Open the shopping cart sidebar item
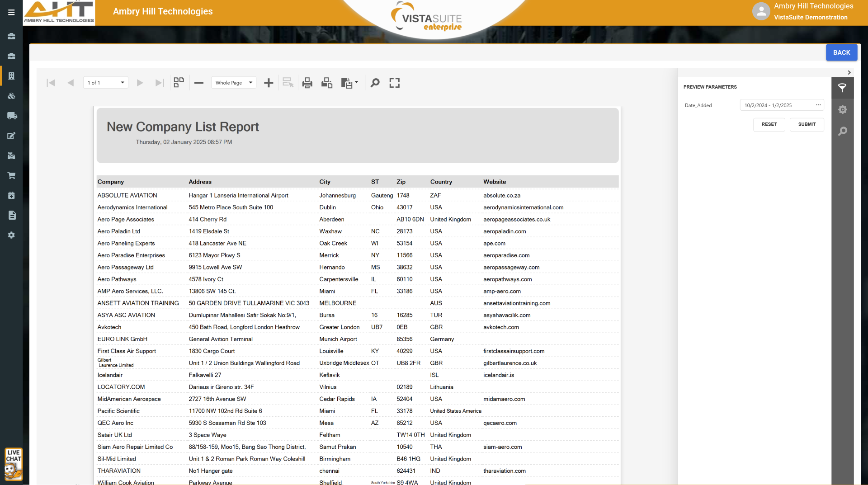The height and width of the screenshot is (485, 868). (x=12, y=175)
